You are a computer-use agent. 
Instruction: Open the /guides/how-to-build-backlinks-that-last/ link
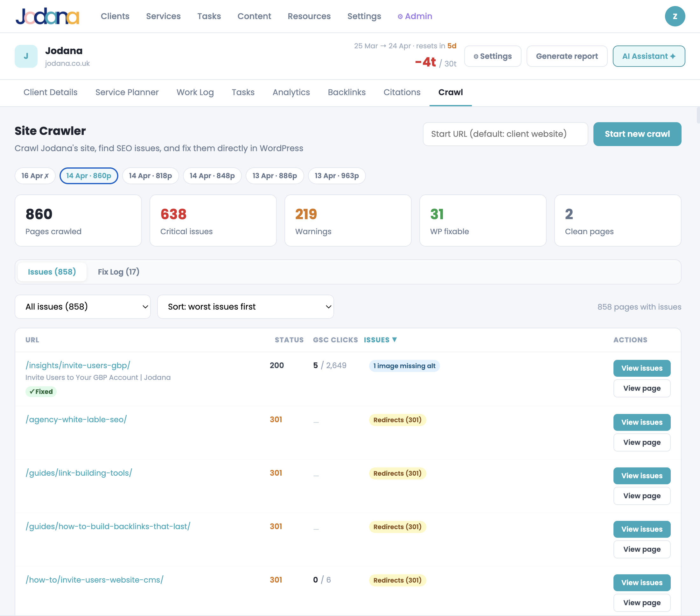[x=108, y=526]
